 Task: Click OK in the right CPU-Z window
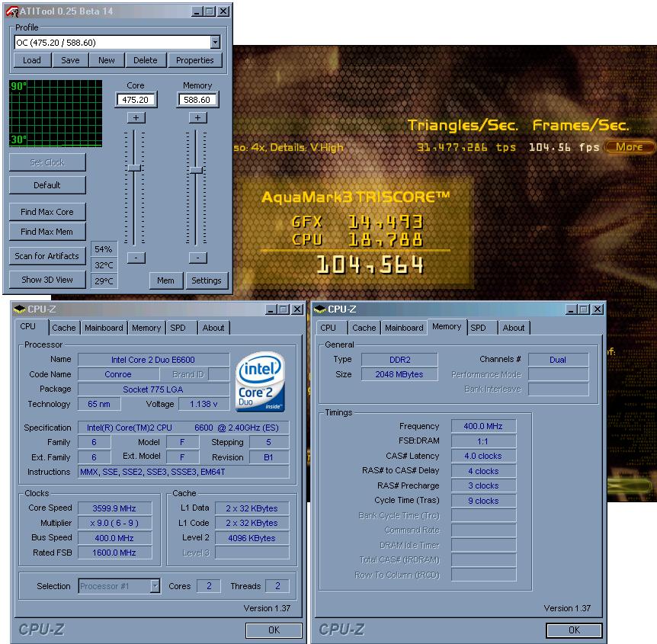coord(575,630)
